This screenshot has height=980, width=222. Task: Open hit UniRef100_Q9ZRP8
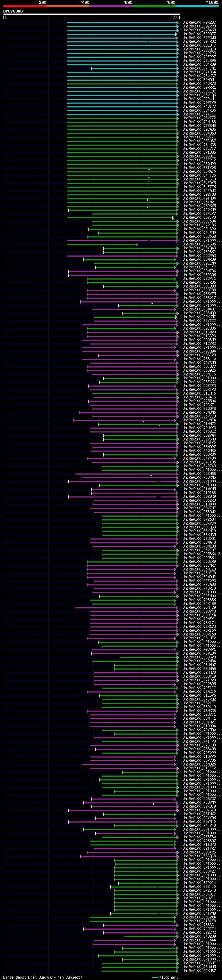199,26
